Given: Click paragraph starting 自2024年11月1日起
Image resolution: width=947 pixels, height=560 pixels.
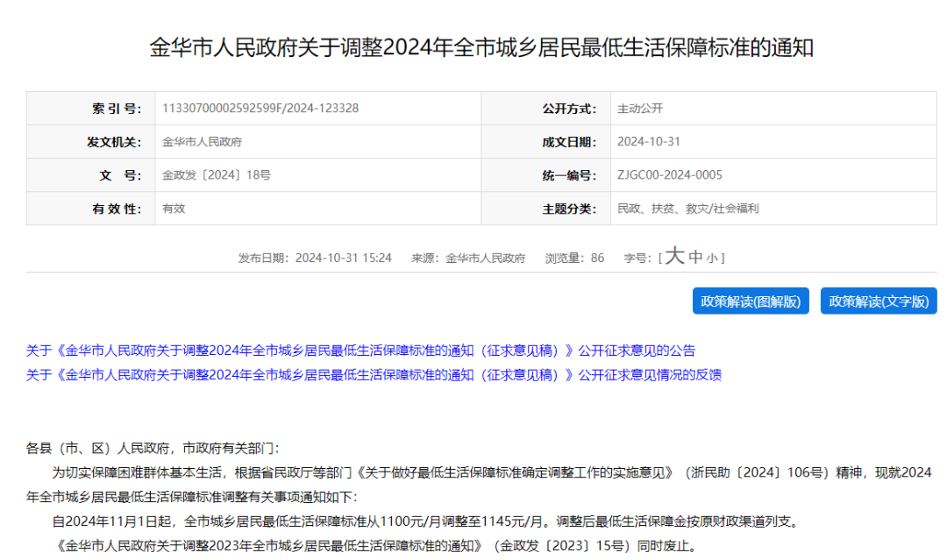Looking at the screenshot, I should tap(427, 521).
